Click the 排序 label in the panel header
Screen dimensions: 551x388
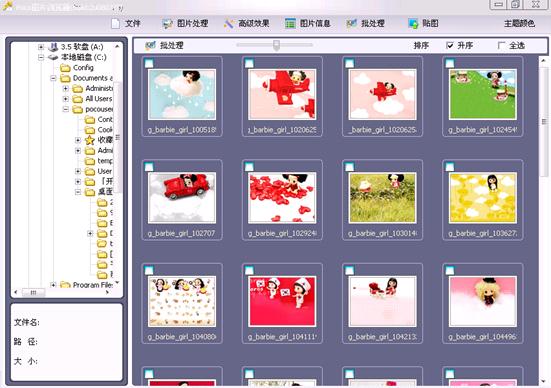pyautogui.click(x=421, y=45)
